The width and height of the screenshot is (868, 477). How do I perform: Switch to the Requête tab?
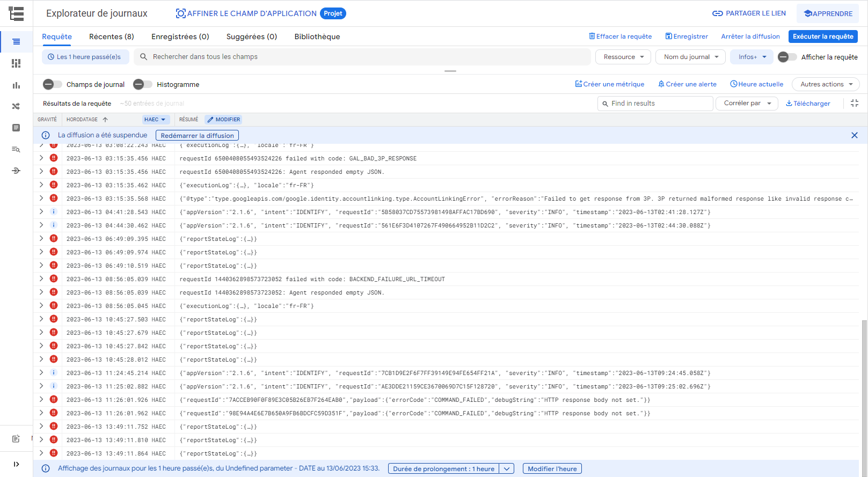(x=57, y=36)
